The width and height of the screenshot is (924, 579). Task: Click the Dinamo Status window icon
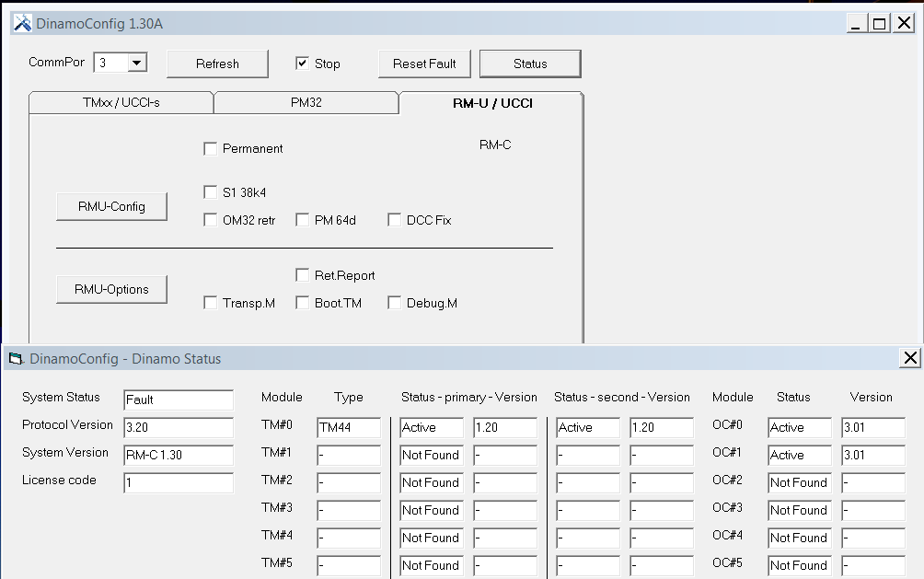coord(16,359)
